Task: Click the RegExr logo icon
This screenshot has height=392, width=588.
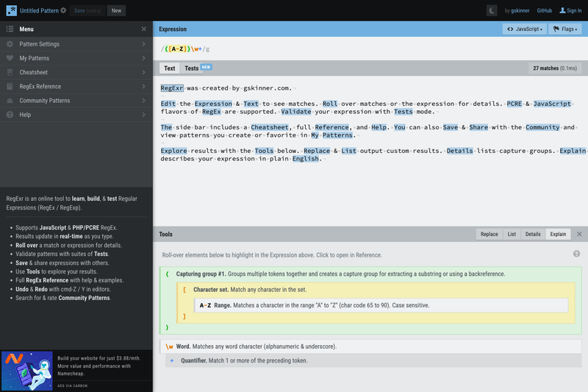Action: (x=11, y=10)
